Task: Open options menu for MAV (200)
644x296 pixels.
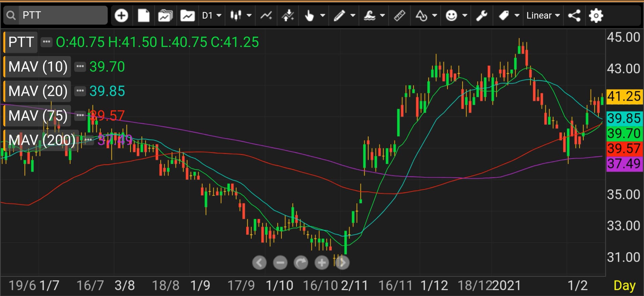Action: 88,140
